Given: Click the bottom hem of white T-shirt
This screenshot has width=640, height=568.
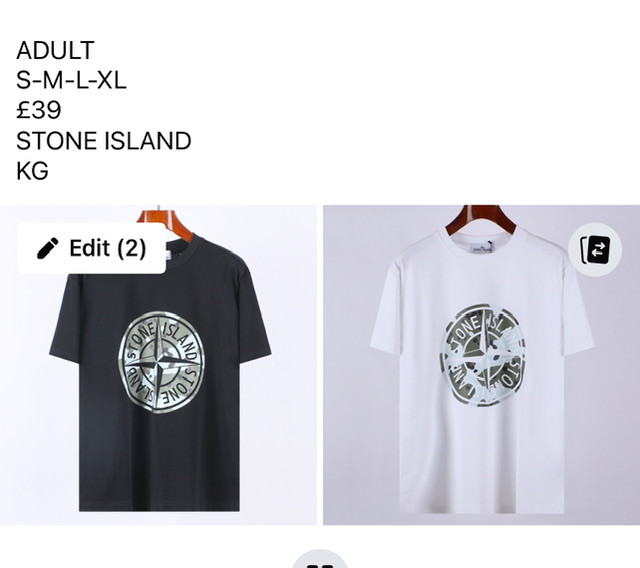Looking at the screenshot, I should pos(482,509).
